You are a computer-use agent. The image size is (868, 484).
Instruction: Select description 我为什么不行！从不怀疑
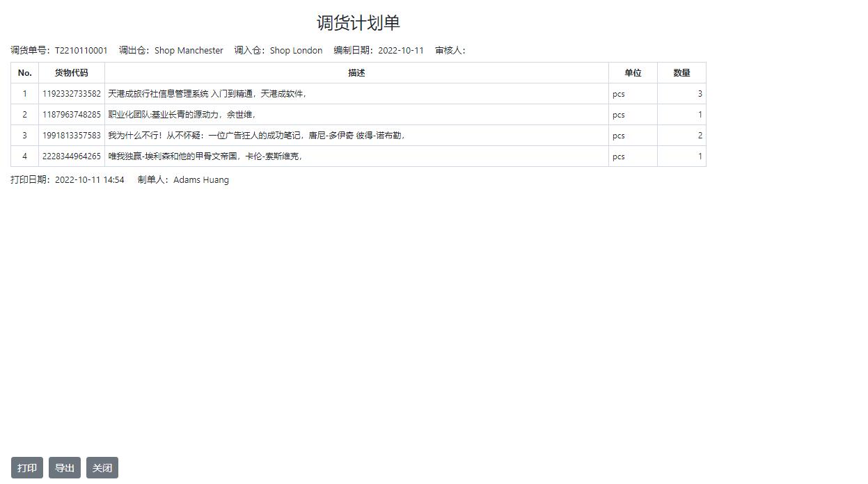(154, 136)
